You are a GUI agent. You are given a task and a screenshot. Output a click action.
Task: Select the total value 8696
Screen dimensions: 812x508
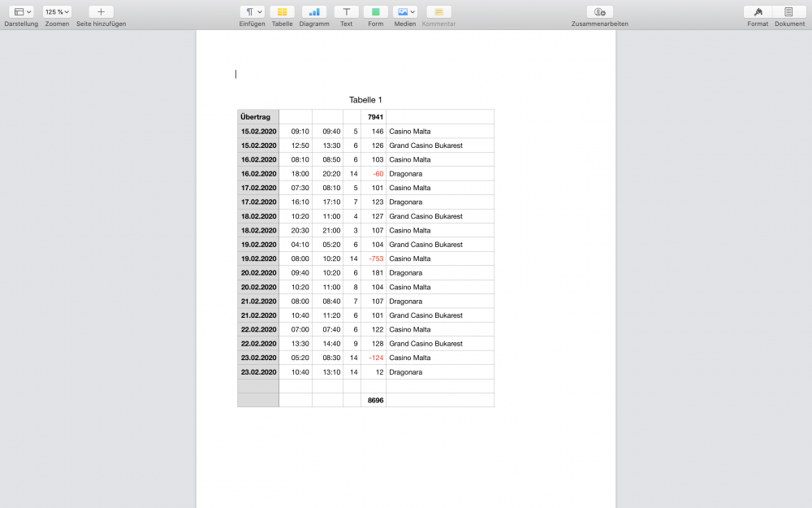coord(374,400)
